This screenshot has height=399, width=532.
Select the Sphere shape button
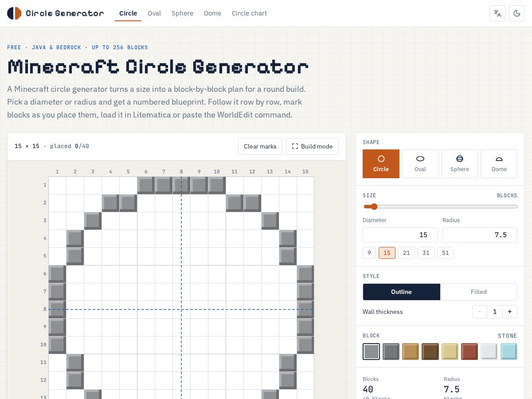click(x=460, y=164)
